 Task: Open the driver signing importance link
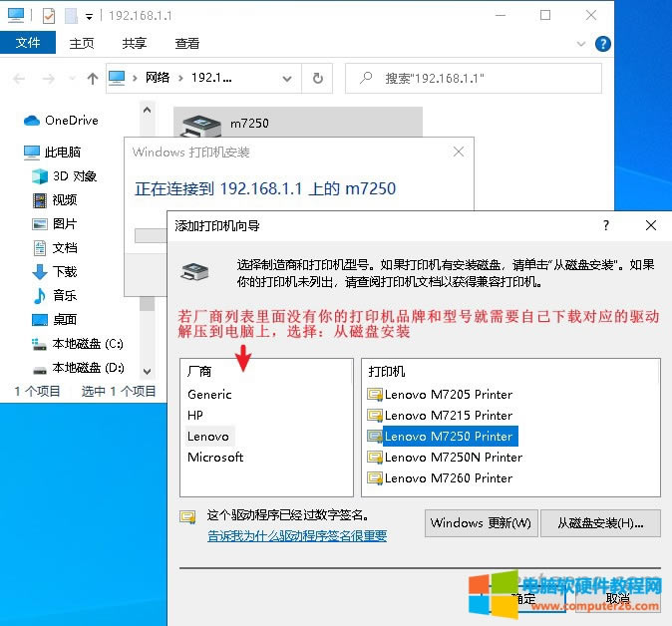tap(297, 536)
